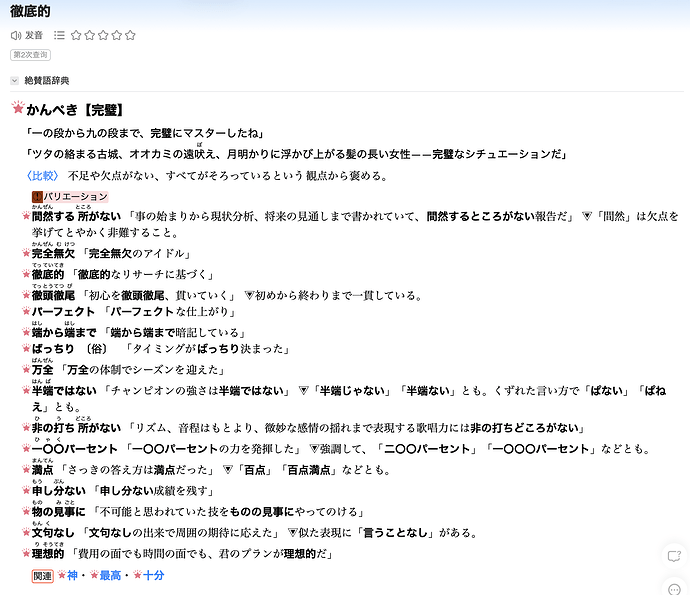Image resolution: width=690 pixels, height=595 pixels.
Task: Open the chat bubble icon at bottom right
Action: pos(675,589)
